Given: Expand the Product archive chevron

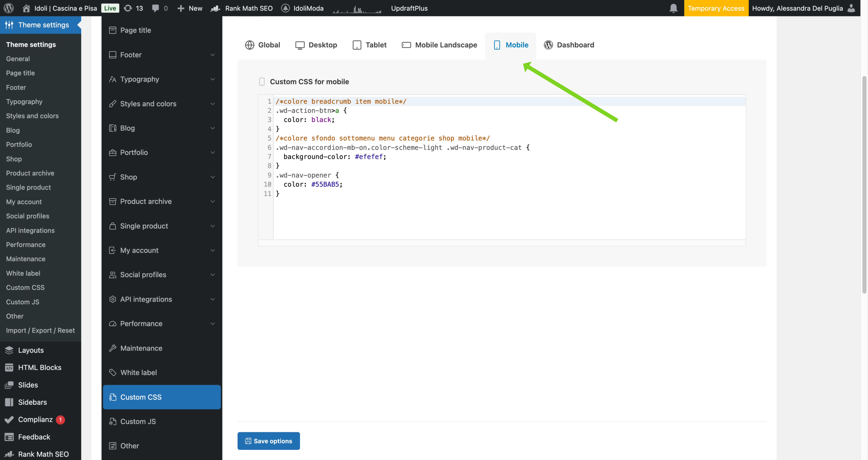Looking at the screenshot, I should (x=213, y=201).
